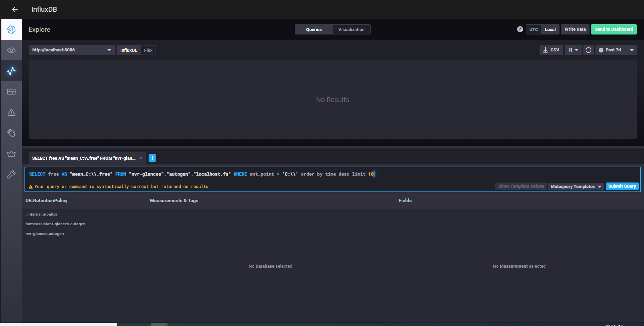Open the Integrations hand icon in sidebar
This screenshot has width=644, height=326.
(x=11, y=133)
